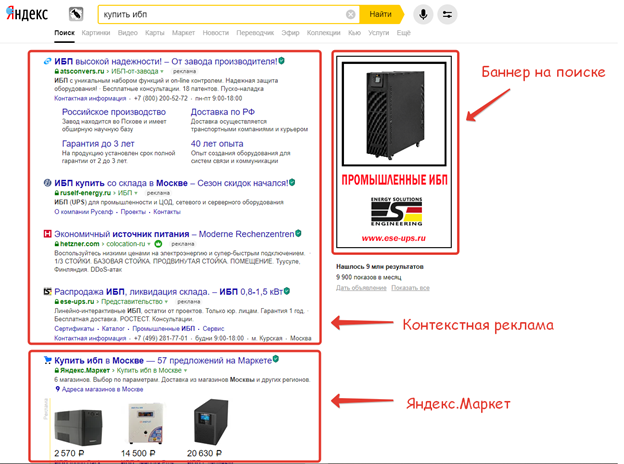Switch to the Видео tab
This screenshot has width=624, height=464.
pyautogui.click(x=128, y=33)
